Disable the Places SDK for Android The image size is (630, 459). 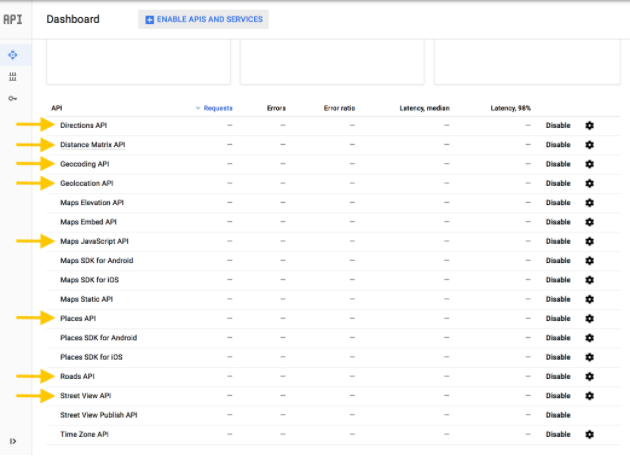[558, 338]
